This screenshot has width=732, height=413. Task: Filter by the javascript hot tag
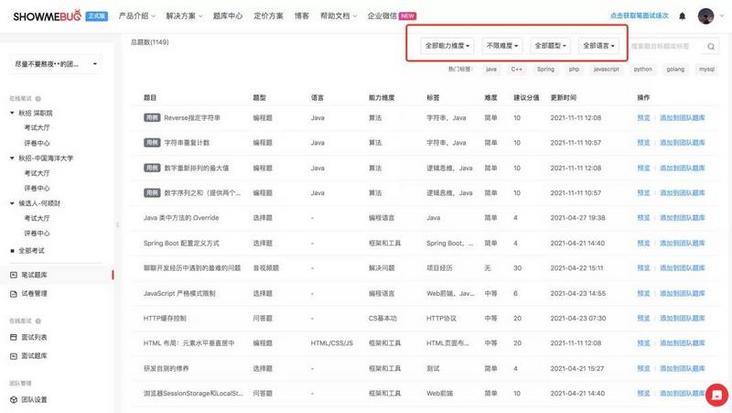click(606, 69)
